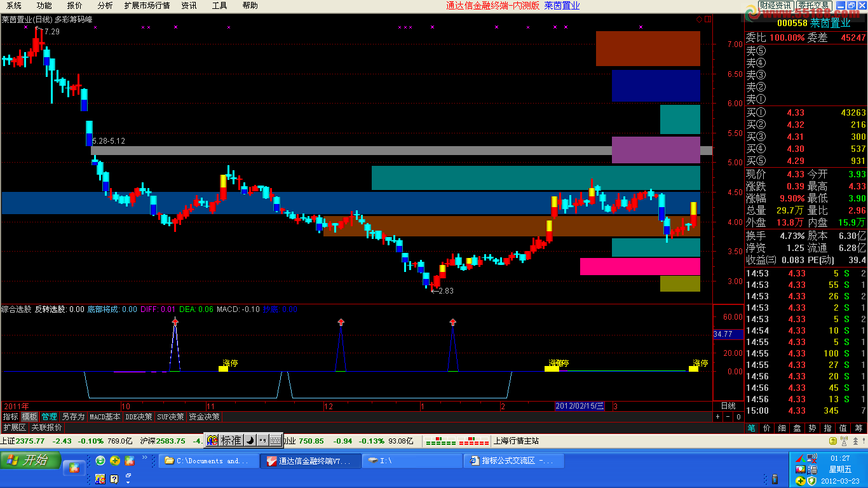Open the 工具 menu
Viewport: 868px width, 488px height.
[219, 6]
